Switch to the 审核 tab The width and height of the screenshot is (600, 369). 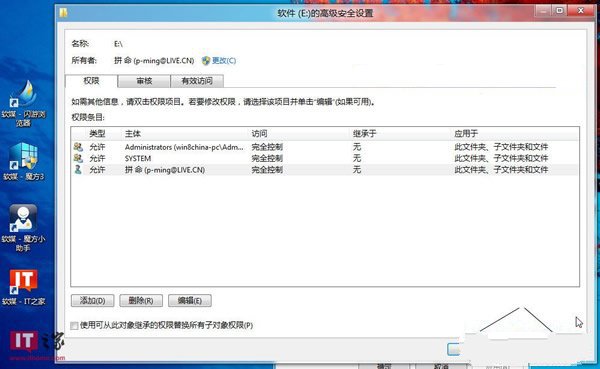(x=144, y=81)
